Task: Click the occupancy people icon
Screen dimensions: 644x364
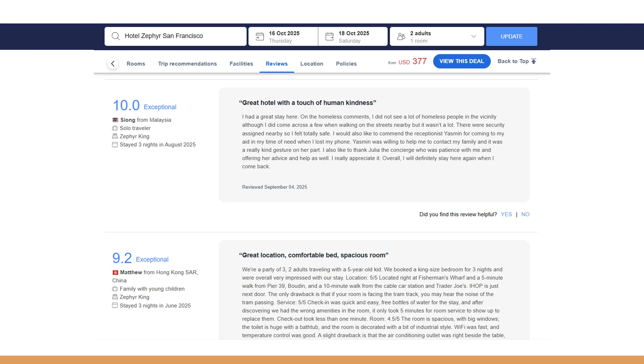Action: tap(401, 36)
